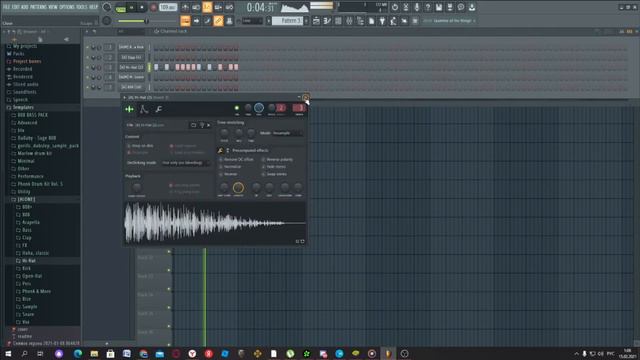Click the precomputed effects wrench icon

pos(220,151)
